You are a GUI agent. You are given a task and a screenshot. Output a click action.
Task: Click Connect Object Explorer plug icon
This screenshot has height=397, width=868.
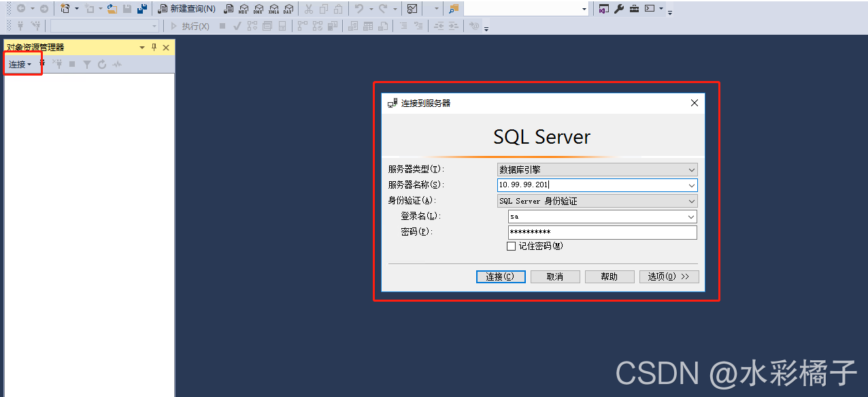43,64
